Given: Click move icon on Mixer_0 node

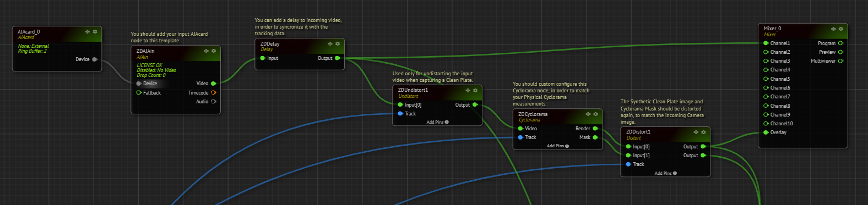Looking at the screenshot, I should pos(833,29).
